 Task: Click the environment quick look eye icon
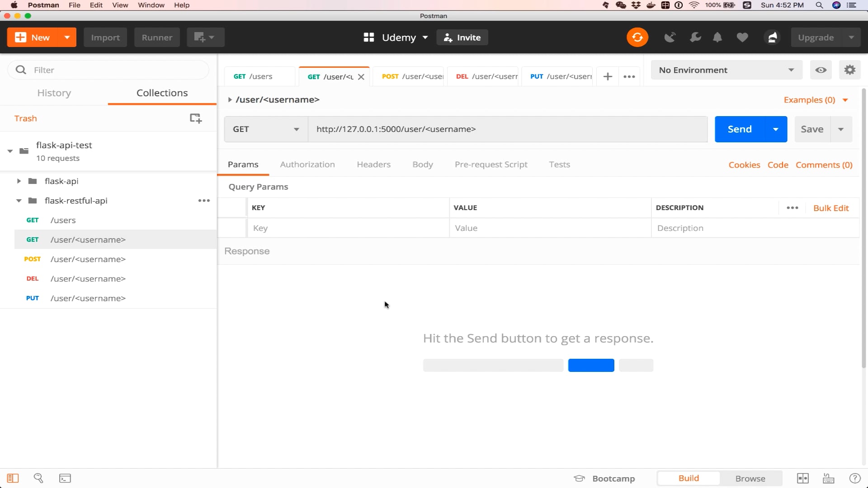(821, 70)
